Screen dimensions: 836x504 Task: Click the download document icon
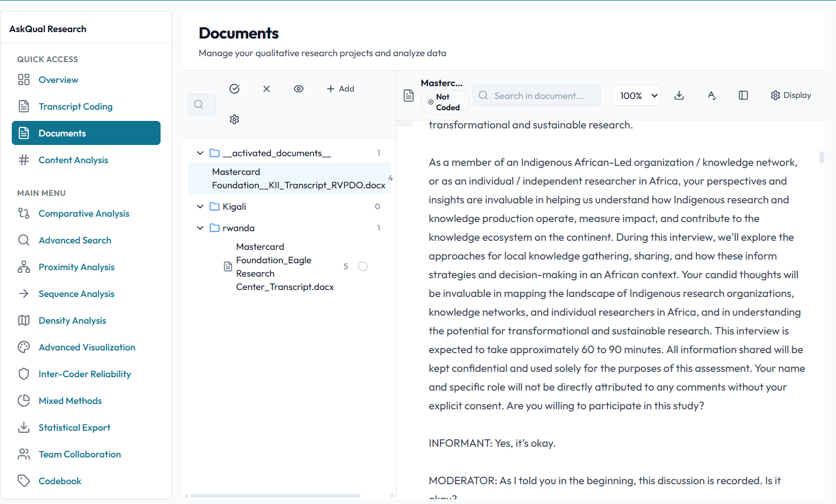tap(679, 95)
